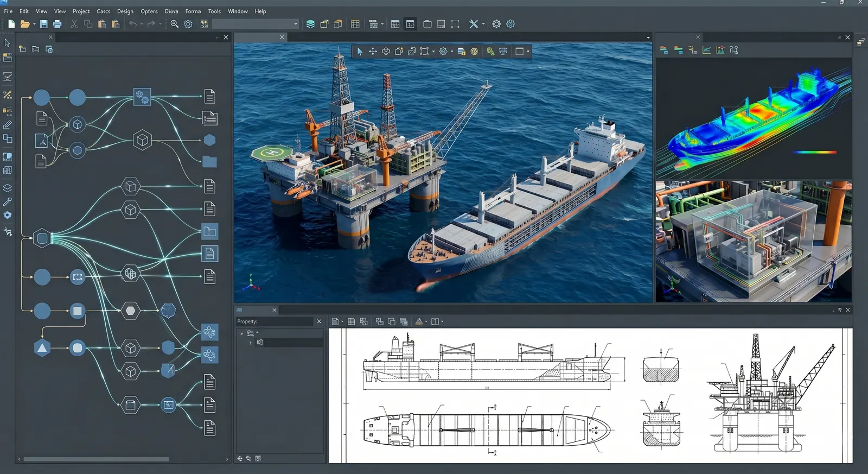Click the crossed tools wrench icon
Image resolution: width=868 pixels, height=474 pixels.
(474, 24)
